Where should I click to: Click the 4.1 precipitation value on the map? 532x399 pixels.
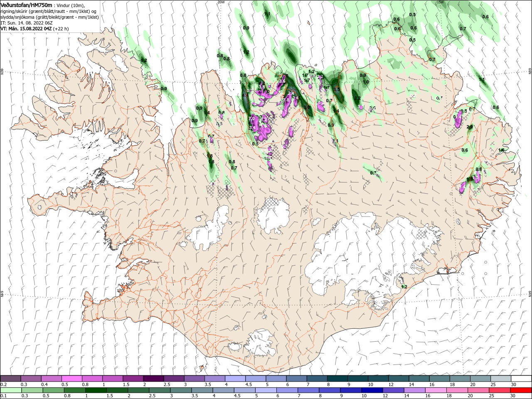(x=245, y=95)
